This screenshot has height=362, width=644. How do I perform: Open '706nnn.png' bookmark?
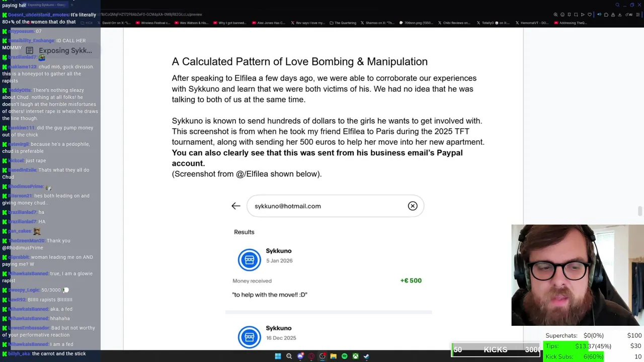417,23
